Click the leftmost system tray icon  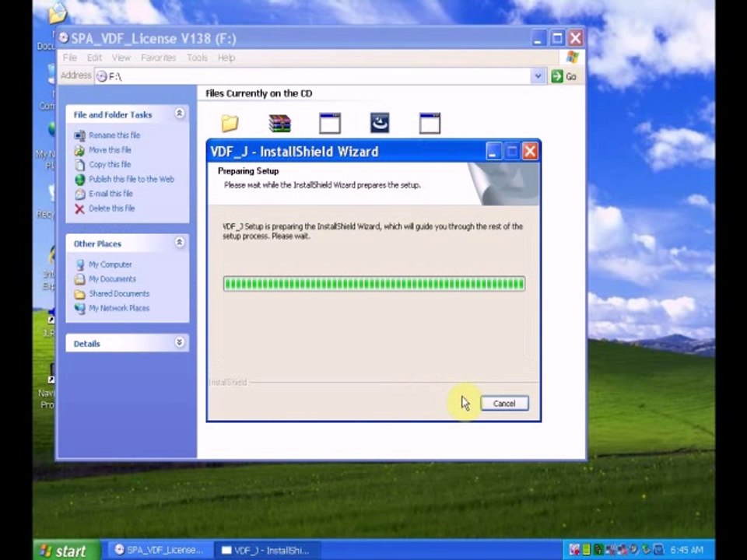point(574,550)
